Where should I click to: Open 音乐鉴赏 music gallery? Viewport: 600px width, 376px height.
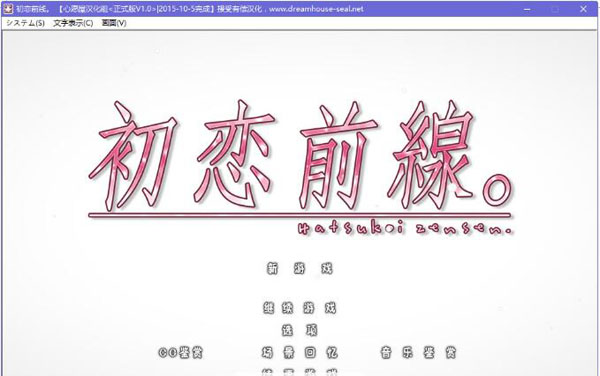[419, 352]
